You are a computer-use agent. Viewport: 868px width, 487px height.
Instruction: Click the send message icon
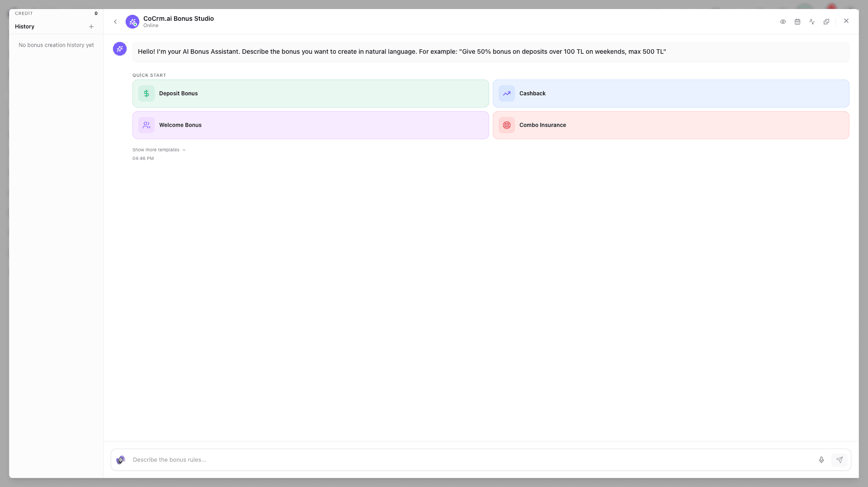840,459
